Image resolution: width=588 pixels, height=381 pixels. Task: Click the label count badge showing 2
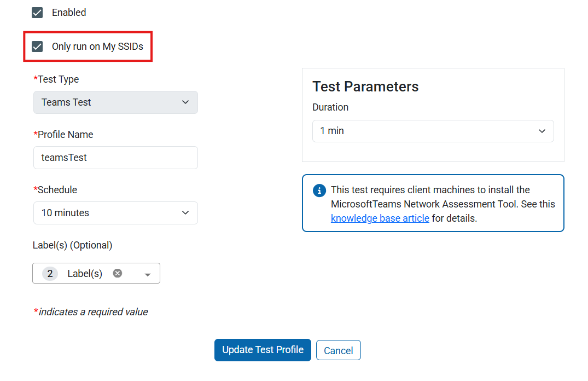[50, 273]
